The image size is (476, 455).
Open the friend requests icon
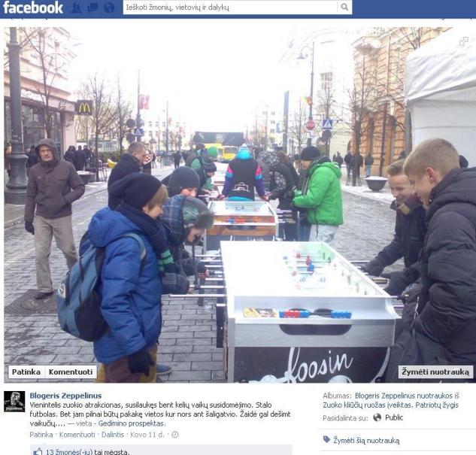(x=76, y=8)
